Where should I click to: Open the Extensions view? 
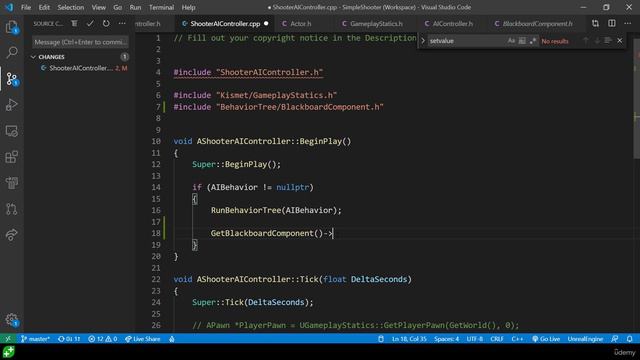pos(11,157)
